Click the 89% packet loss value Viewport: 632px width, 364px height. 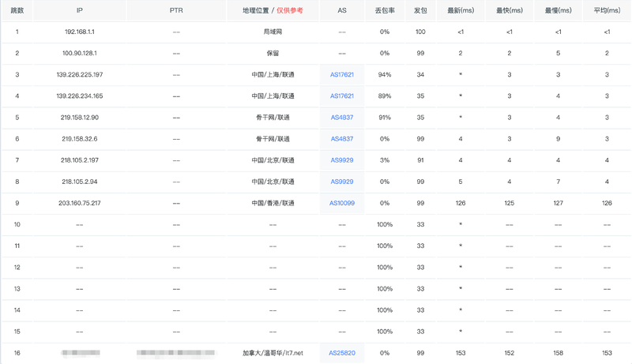coord(385,96)
